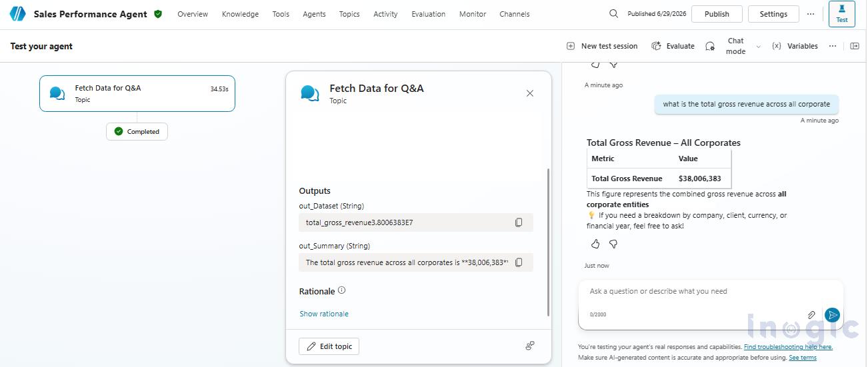Go to the Monitor tab
Image resolution: width=868 pixels, height=367 pixels.
[473, 14]
